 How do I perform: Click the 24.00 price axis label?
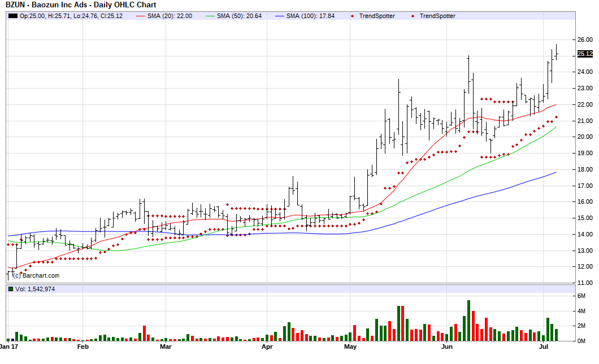click(585, 72)
